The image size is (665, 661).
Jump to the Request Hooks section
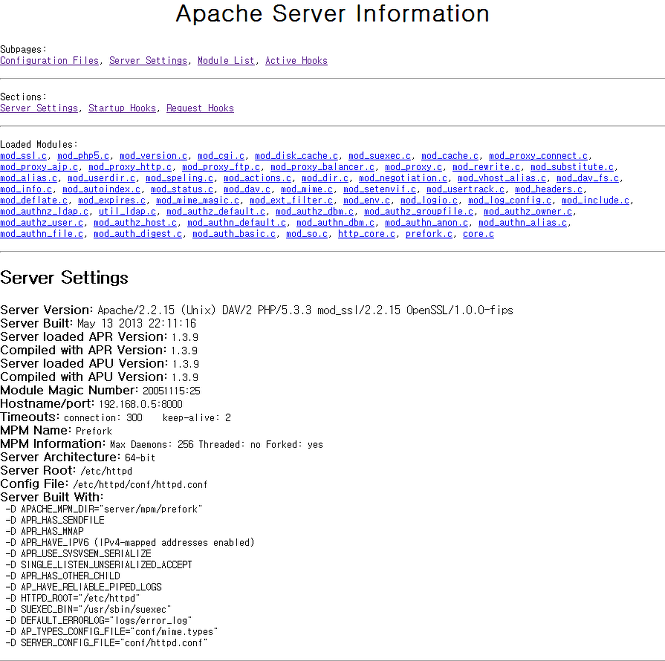[200, 108]
